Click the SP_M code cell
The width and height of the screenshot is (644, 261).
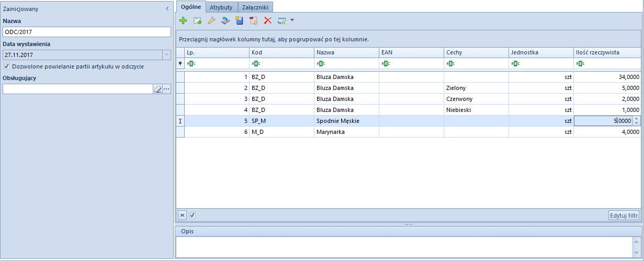click(281, 121)
